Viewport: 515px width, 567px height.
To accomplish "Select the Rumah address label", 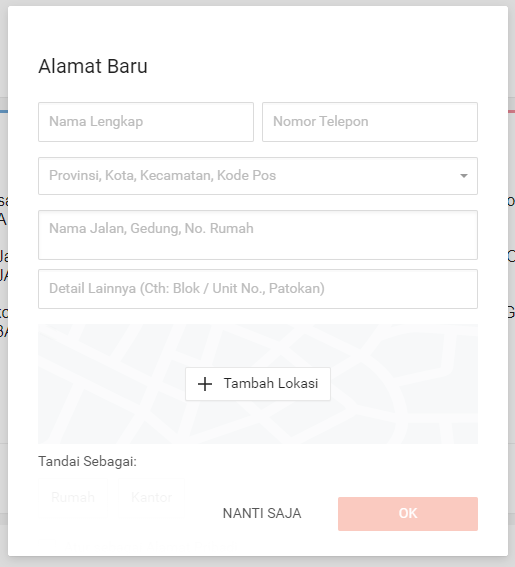I will [73, 497].
